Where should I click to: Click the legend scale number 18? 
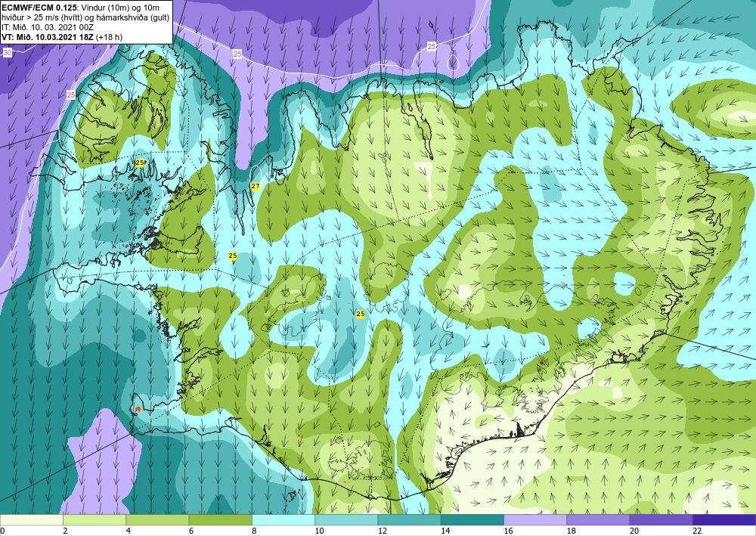point(570,531)
